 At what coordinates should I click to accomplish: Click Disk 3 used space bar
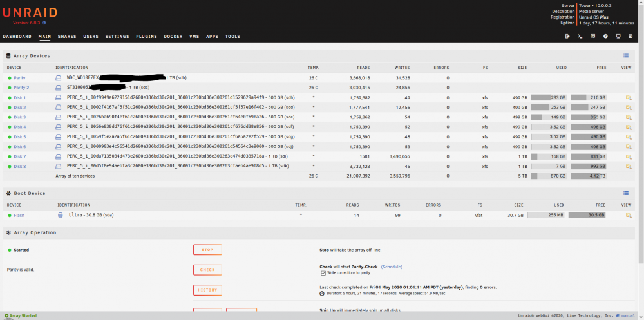pyautogui.click(x=549, y=117)
